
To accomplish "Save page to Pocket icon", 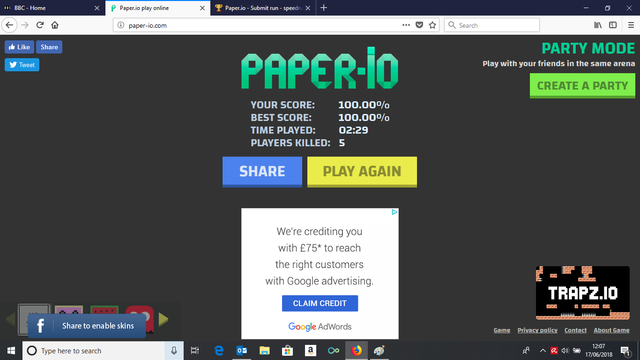I will [x=419, y=25].
